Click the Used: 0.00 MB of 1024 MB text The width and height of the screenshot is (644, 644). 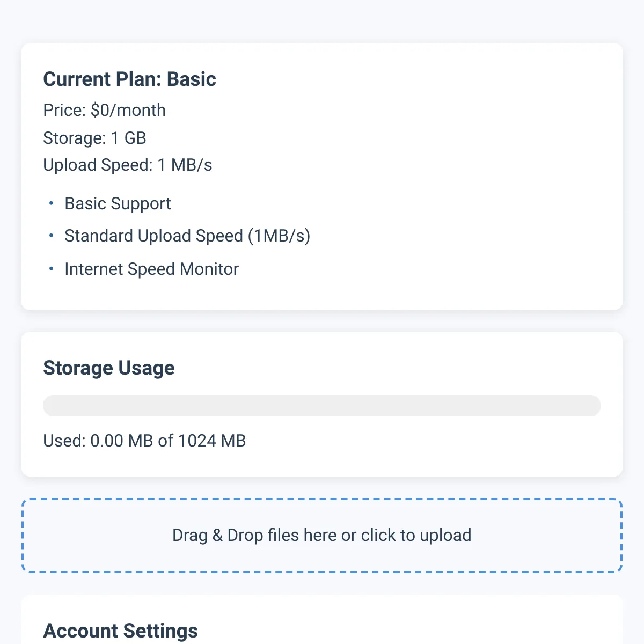[144, 441]
